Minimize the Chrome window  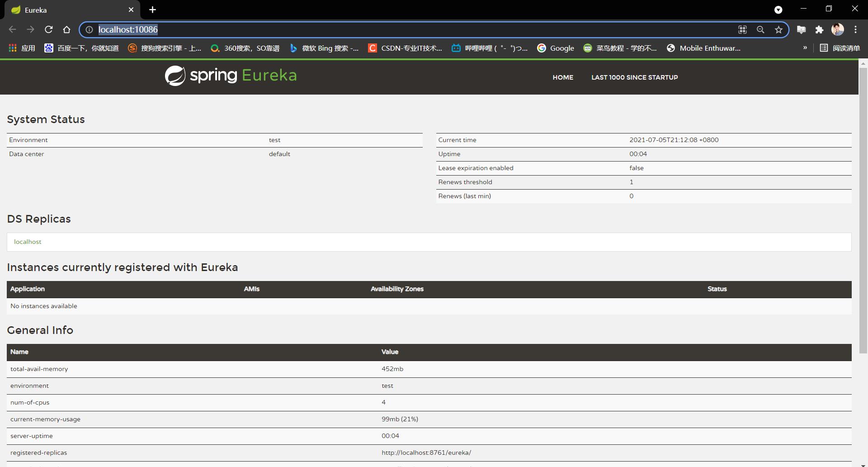coord(803,9)
